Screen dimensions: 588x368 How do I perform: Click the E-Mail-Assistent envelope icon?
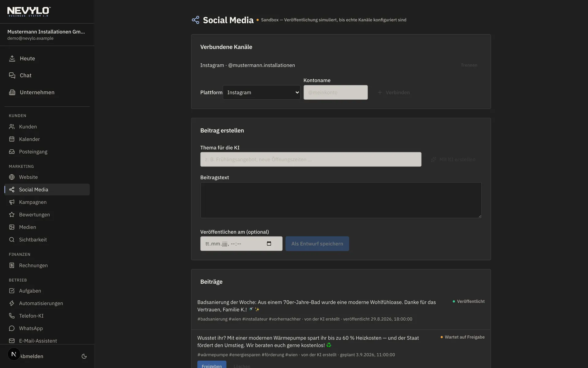point(12,341)
